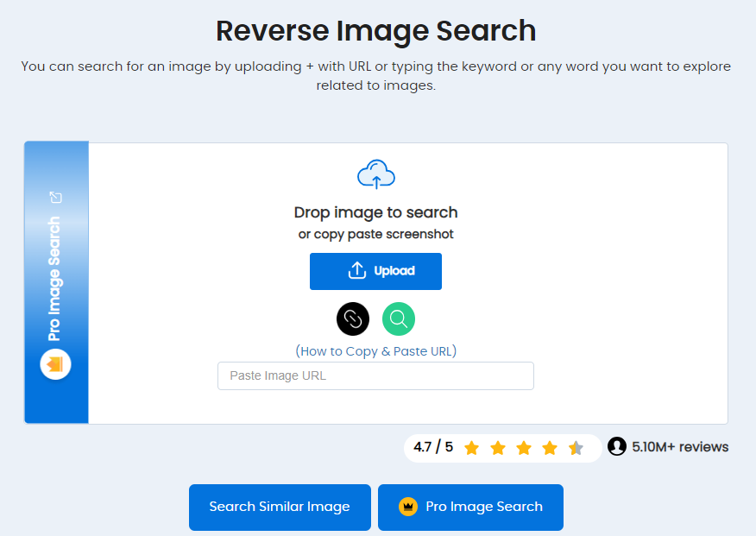Click the Drop image to search text
The width and height of the screenshot is (756, 536).
coord(375,212)
